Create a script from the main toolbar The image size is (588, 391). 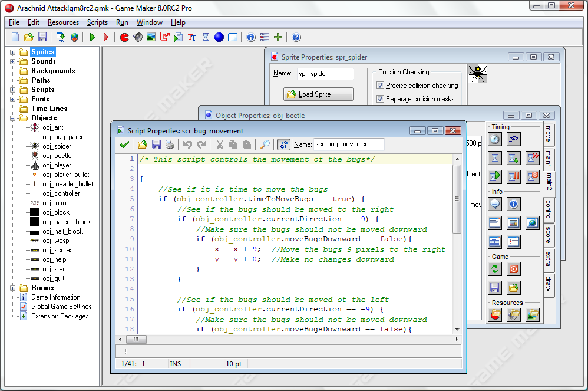click(x=178, y=37)
